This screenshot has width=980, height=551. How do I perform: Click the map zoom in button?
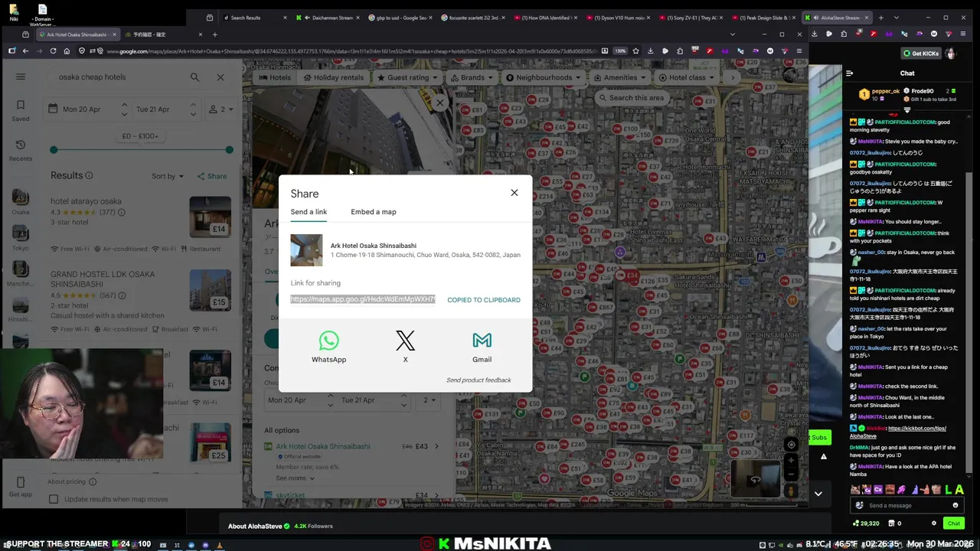[792, 461]
